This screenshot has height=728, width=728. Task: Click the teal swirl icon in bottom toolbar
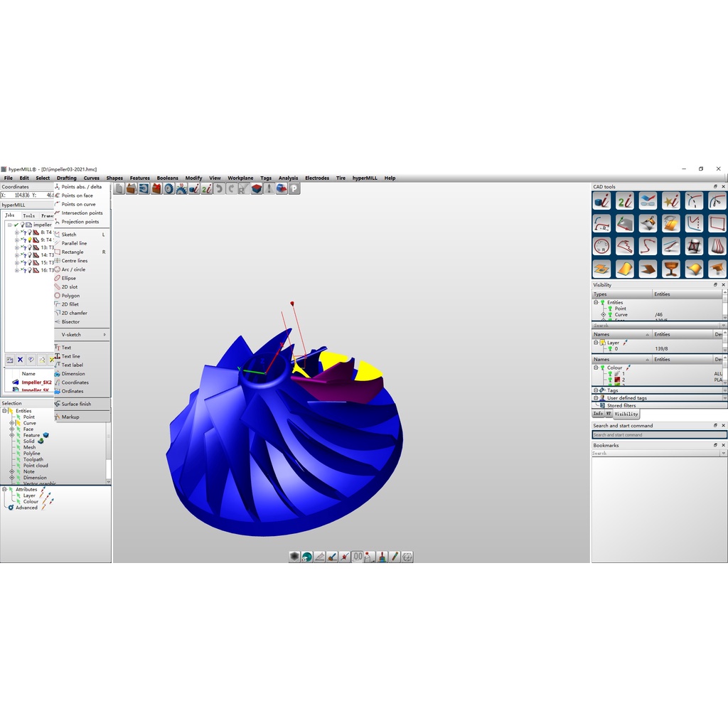pos(307,556)
